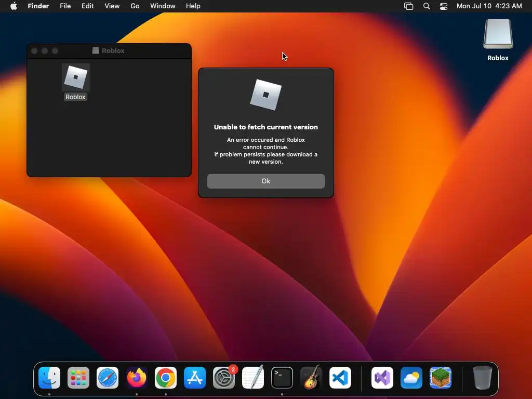Open the App Store from the Dock
The image size is (532, 399).
click(x=195, y=378)
